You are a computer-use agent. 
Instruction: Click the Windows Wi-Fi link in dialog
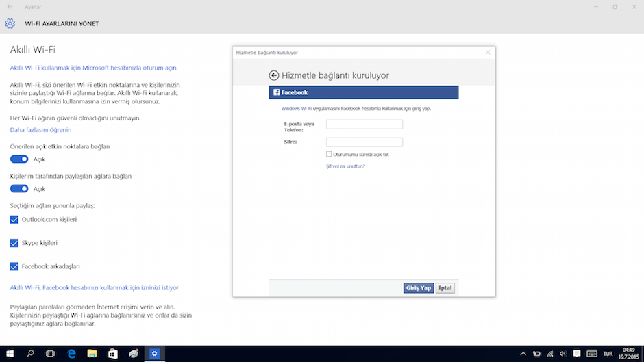(x=297, y=109)
